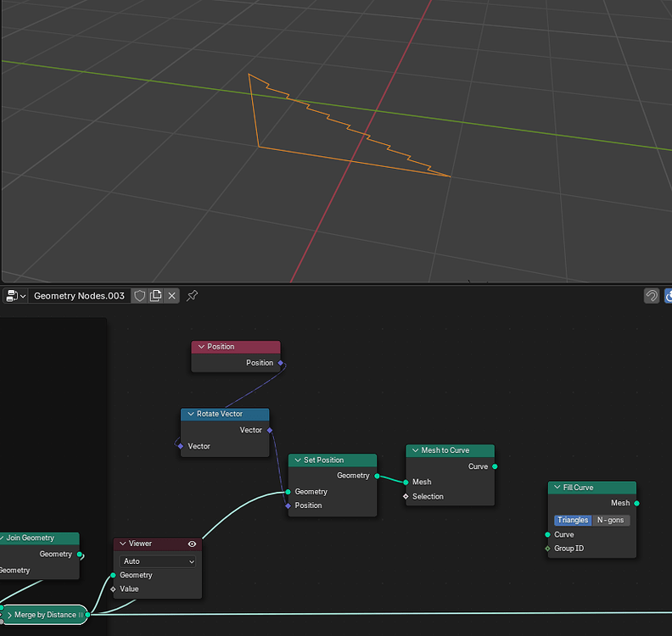
Task: Select the Mesh to Curve node header
Action: click(x=450, y=450)
